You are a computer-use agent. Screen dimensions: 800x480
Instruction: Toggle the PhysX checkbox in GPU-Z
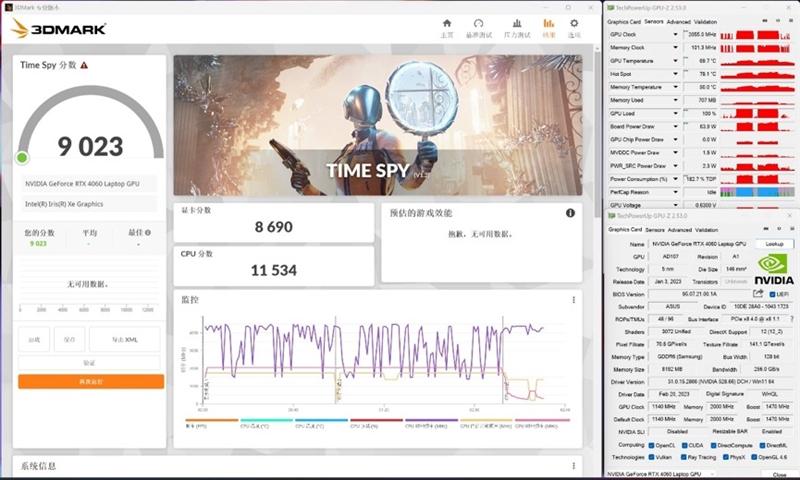pos(726,457)
